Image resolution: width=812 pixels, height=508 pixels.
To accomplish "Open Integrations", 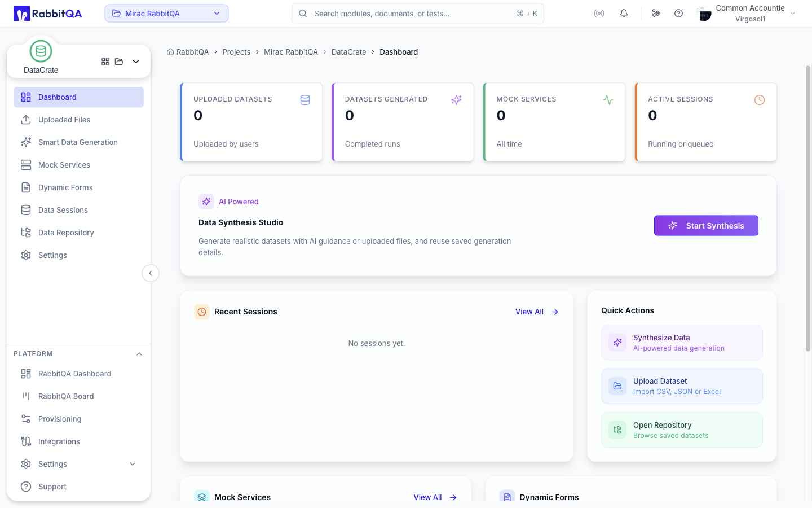I will tap(78, 441).
